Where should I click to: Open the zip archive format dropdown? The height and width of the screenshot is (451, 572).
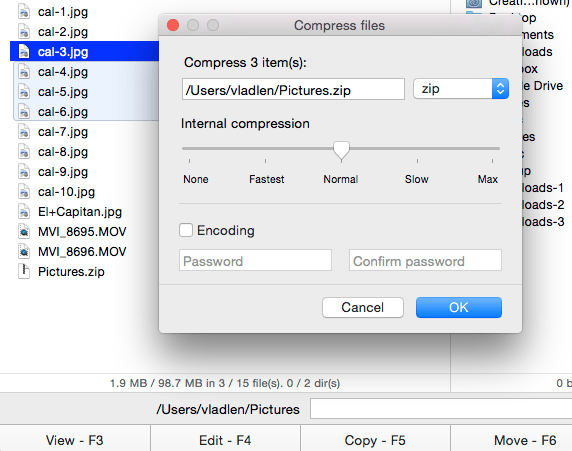(x=461, y=89)
